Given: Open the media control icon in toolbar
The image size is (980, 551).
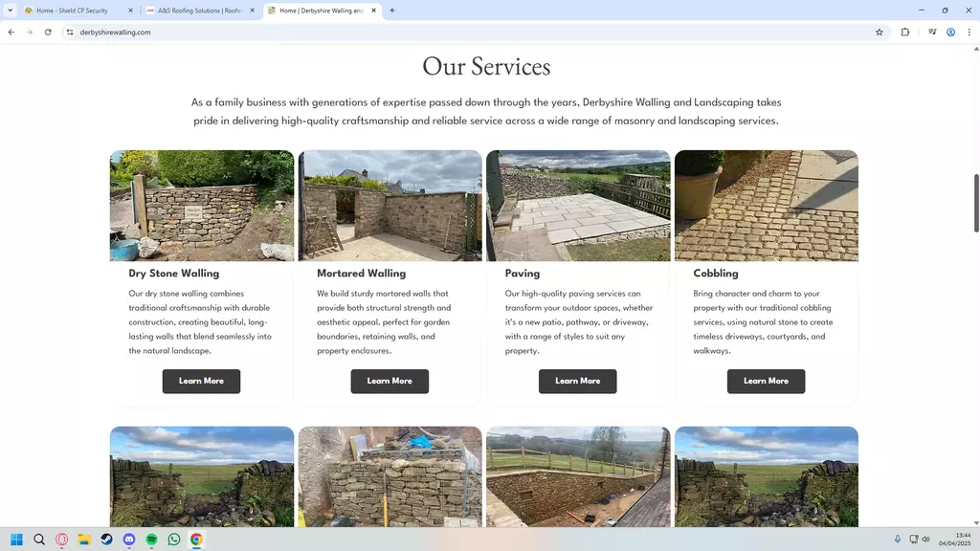Looking at the screenshot, I should pyautogui.click(x=932, y=32).
